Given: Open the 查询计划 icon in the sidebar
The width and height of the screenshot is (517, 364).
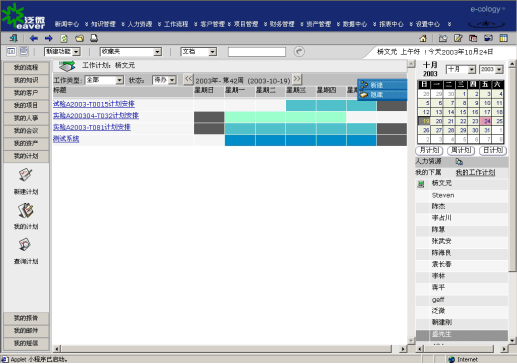Looking at the screenshot, I should click(25, 244).
